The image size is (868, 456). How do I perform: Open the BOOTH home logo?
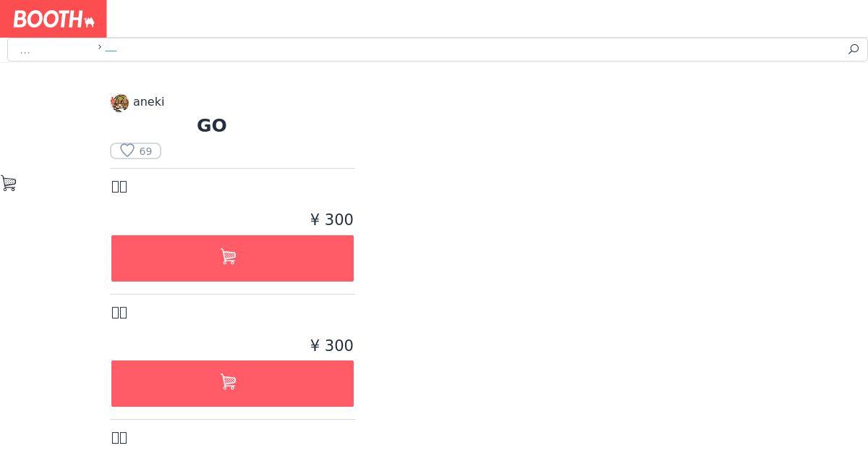[x=54, y=19]
